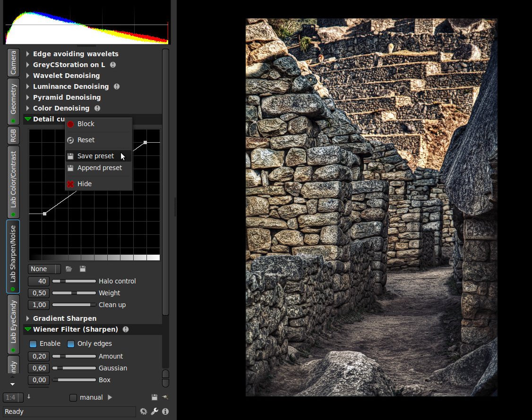This screenshot has width=532, height=420.
Task: Adjust the Halo control slider
Action: tap(74, 281)
